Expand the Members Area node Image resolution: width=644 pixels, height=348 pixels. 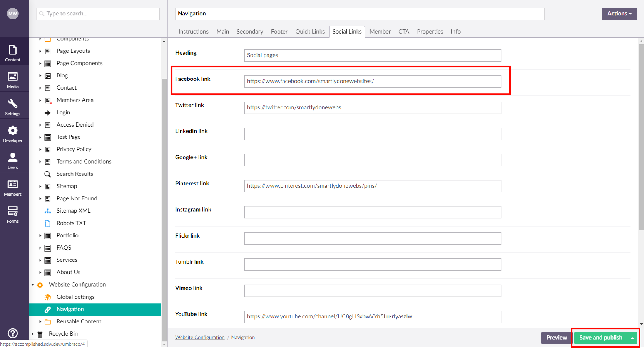[40, 100]
